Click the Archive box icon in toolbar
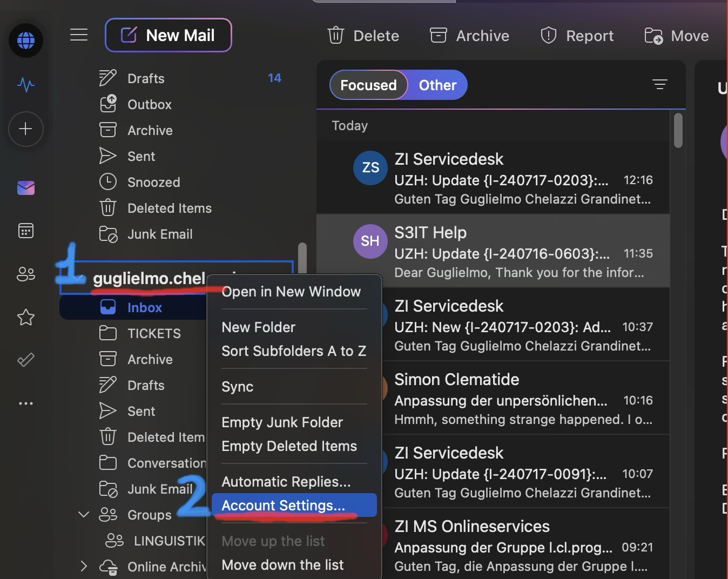 pos(438,36)
